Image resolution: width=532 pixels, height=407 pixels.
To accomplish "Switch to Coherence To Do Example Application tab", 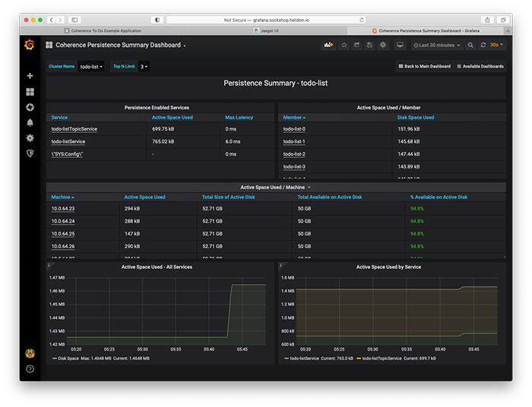I will point(103,30).
